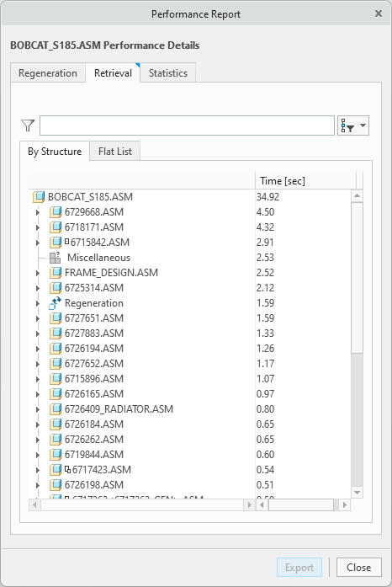
Task: Open the Statistics tab
Action: click(x=168, y=73)
